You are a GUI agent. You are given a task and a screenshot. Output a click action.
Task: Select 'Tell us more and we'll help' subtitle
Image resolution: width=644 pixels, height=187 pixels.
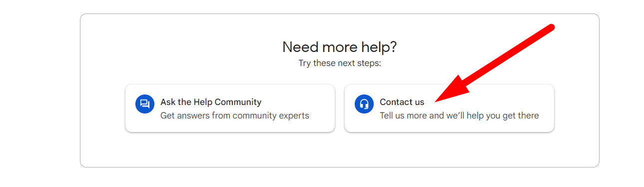click(459, 115)
